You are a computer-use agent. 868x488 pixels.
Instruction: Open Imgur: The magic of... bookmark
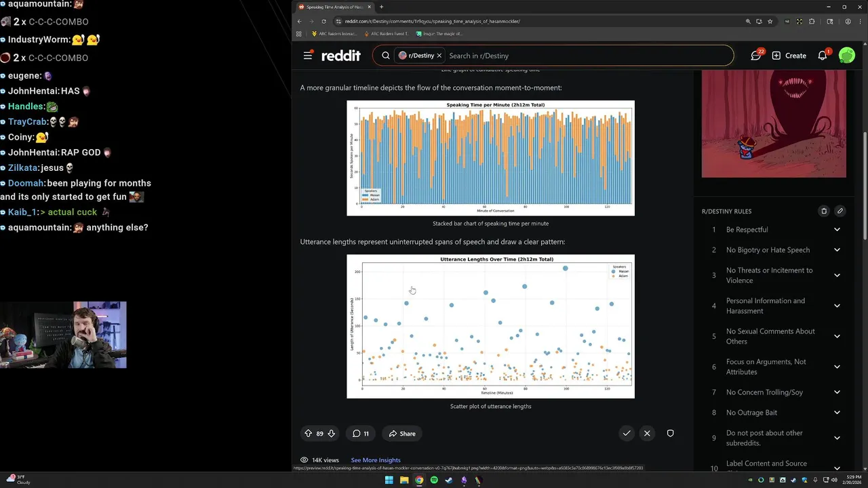(439, 33)
